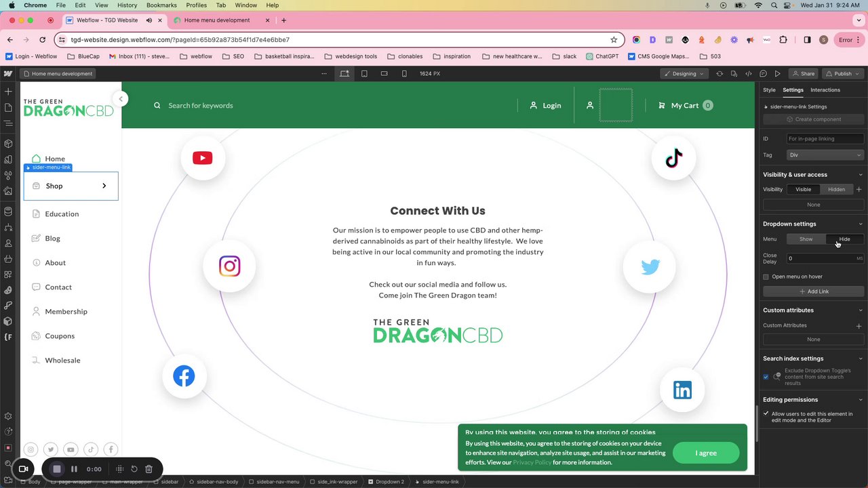Collapse Search index settings section
Viewport: 868px width, 488px height.
(x=861, y=359)
